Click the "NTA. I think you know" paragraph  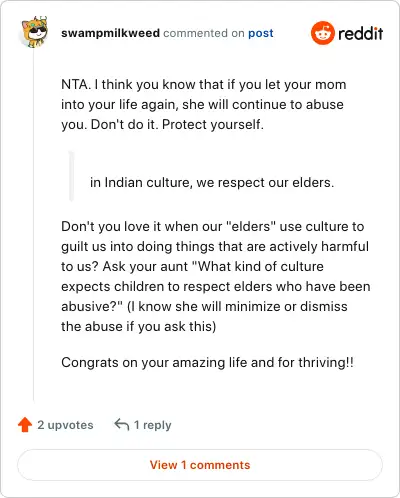[203, 104]
